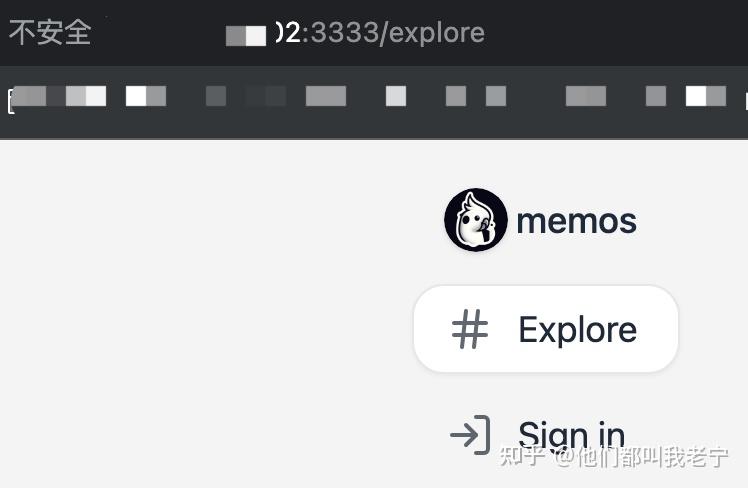Open the single light square blurred bookmark

[396, 96]
